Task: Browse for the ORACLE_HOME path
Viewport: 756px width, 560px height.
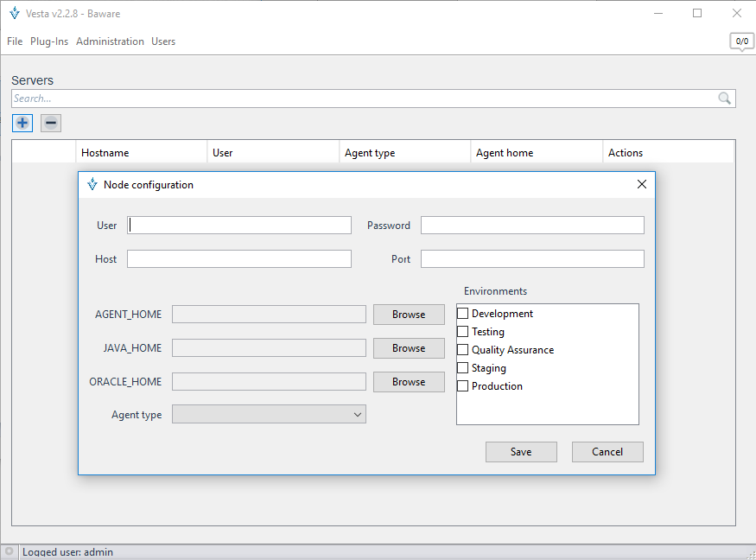Action: click(x=409, y=382)
